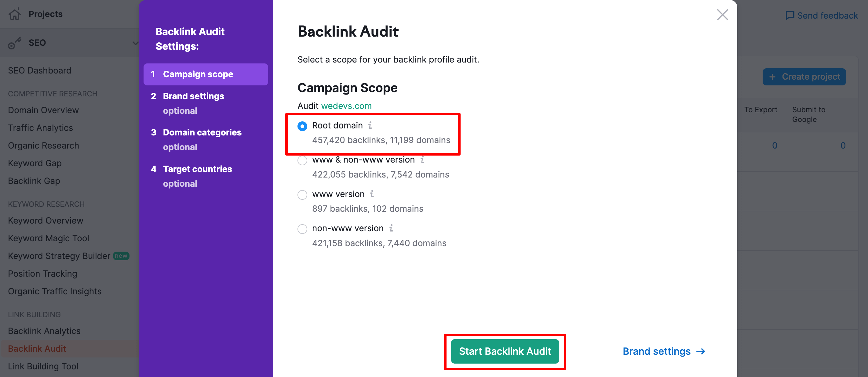Screen dimensions: 868x377
Task: Click the info icon beside www version
Action: (x=372, y=194)
